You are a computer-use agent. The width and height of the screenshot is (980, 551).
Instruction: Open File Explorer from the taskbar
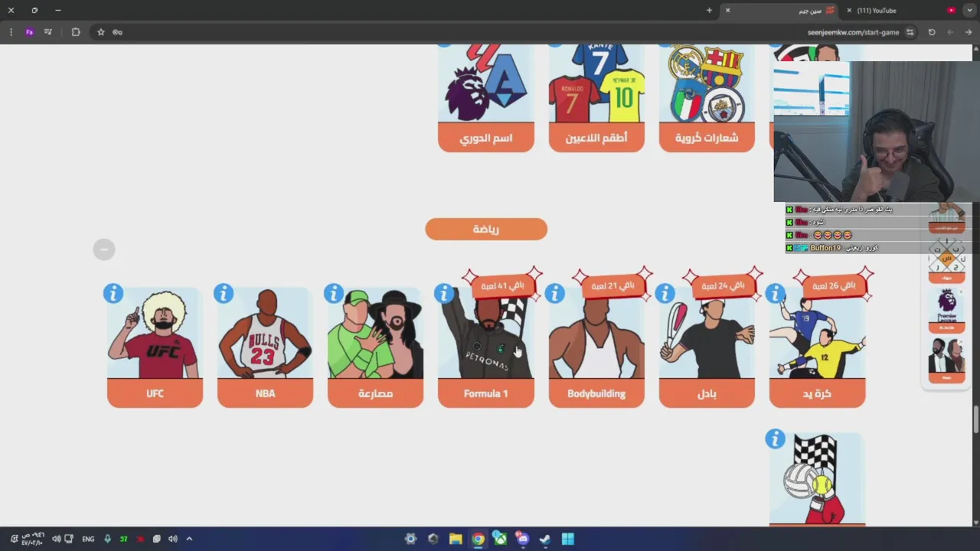pyautogui.click(x=456, y=539)
